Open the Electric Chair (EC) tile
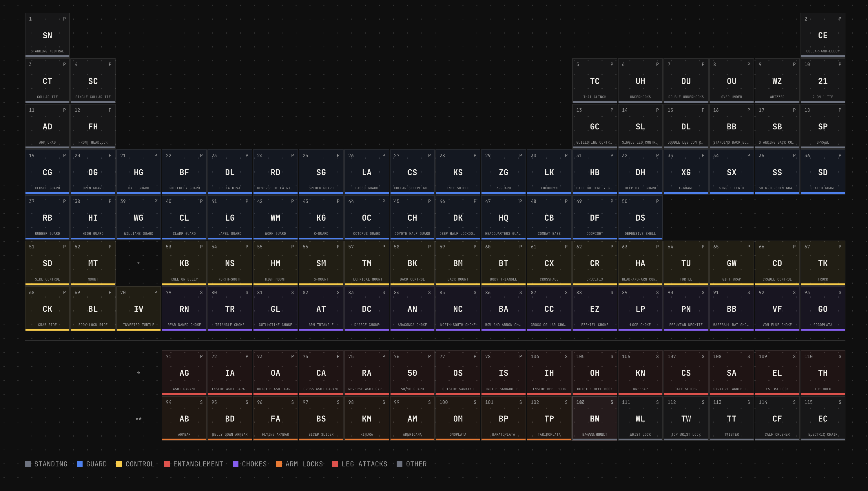 [x=823, y=418]
